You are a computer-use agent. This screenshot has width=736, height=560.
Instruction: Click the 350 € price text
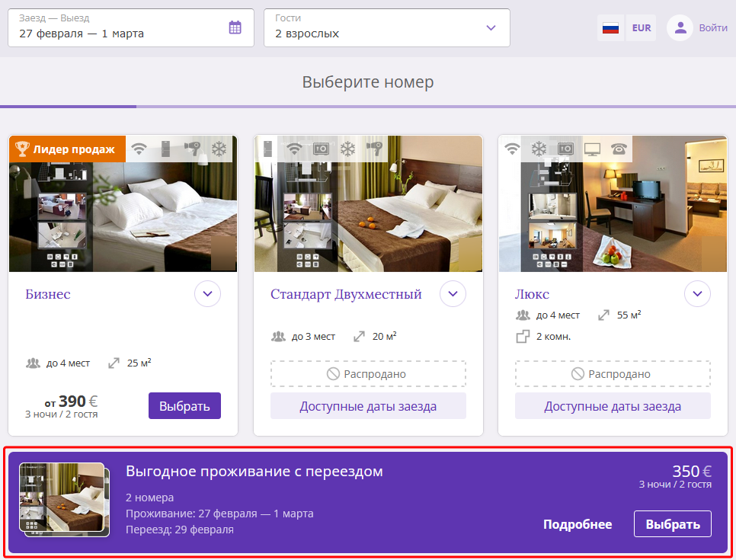(692, 471)
